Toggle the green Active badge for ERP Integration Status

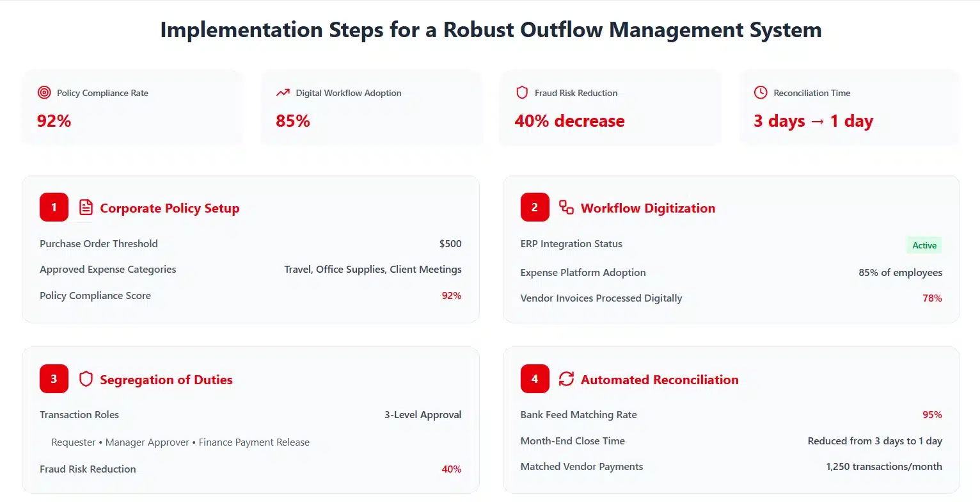[924, 245]
